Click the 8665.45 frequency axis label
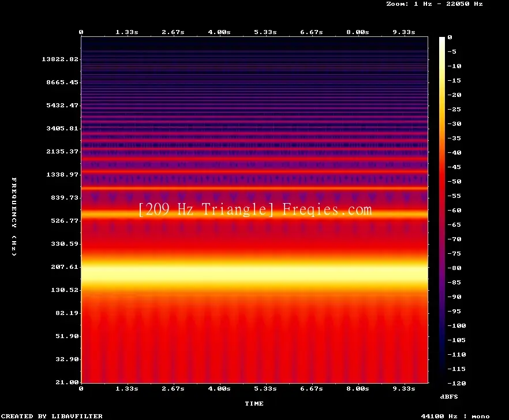 pos(62,82)
